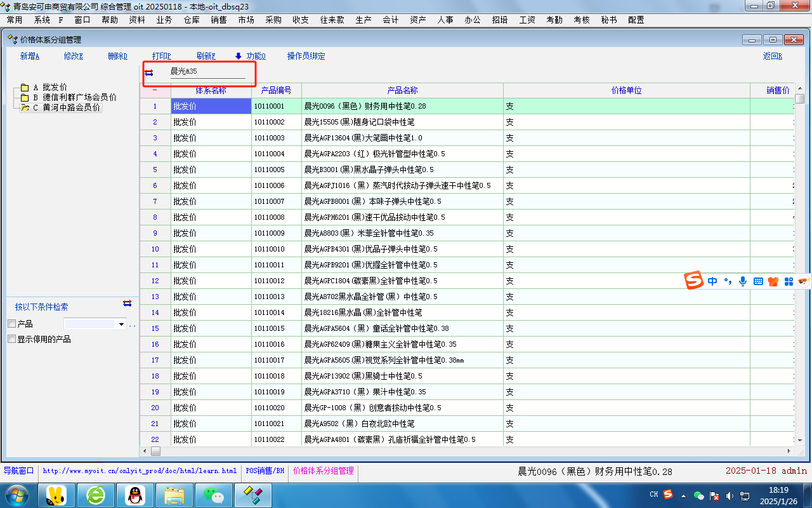This screenshot has width=812, height=508.
Task: Open the Sogou soft keyboard icon
Action: (757, 281)
